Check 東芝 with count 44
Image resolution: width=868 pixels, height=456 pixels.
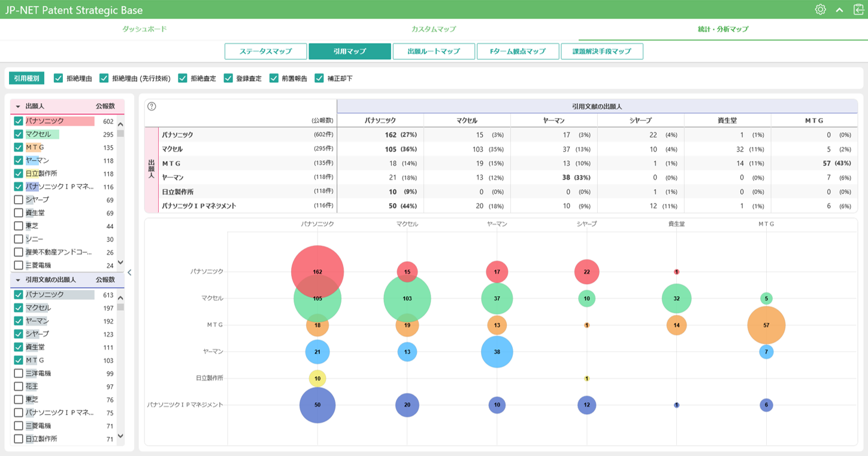(19, 226)
